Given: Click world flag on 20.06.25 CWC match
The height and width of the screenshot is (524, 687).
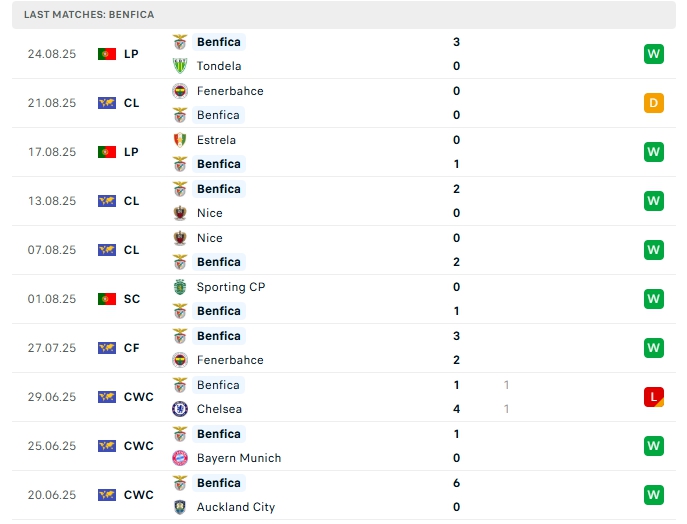Looking at the screenshot, I should [x=107, y=495].
